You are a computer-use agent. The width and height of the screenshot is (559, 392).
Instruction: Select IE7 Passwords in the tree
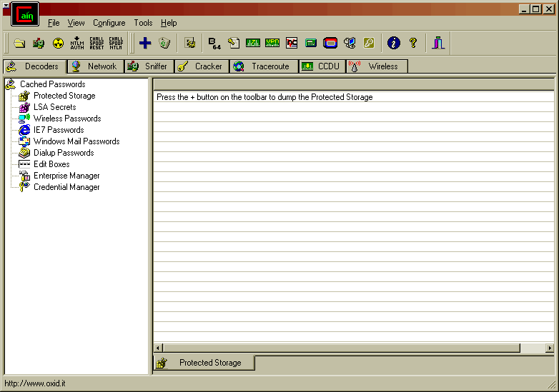pos(59,130)
